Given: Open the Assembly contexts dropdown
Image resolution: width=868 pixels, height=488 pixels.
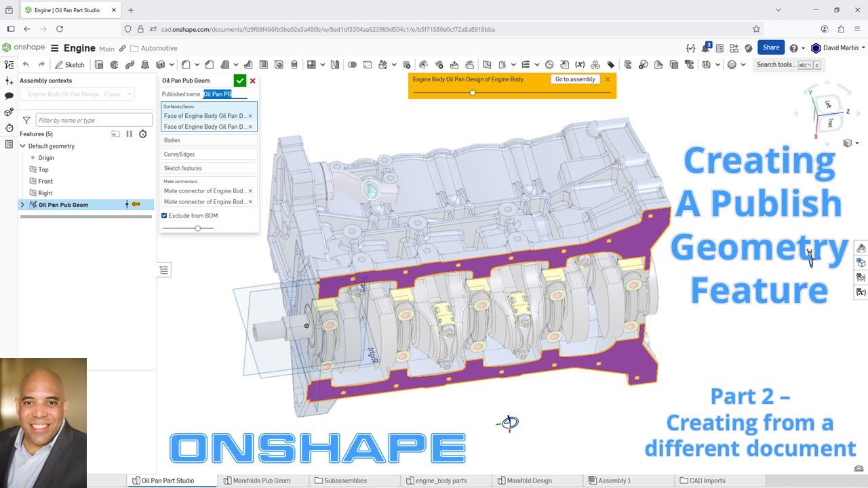Looking at the screenshot, I should [77, 94].
